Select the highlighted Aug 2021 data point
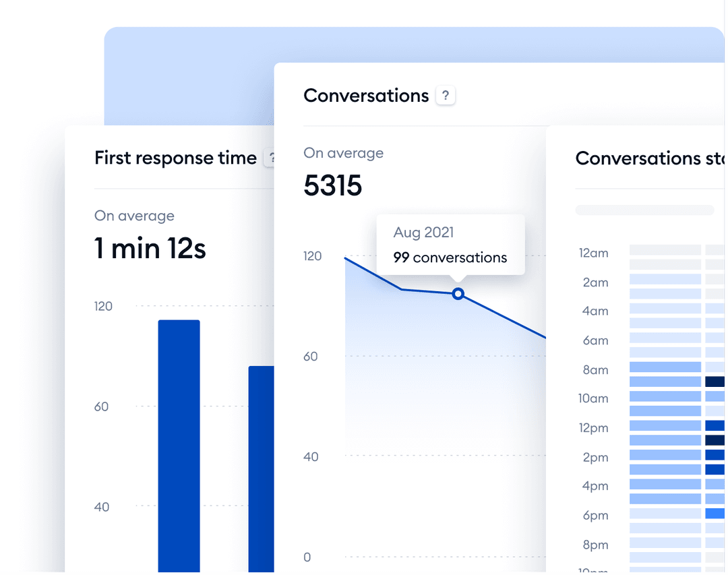This screenshot has width=728, height=575. pos(458,294)
